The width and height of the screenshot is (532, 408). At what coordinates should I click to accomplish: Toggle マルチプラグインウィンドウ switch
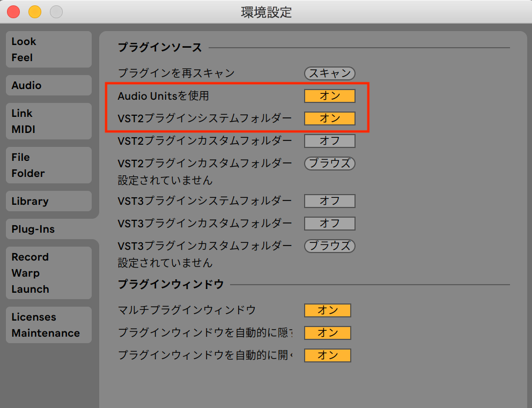click(x=328, y=310)
